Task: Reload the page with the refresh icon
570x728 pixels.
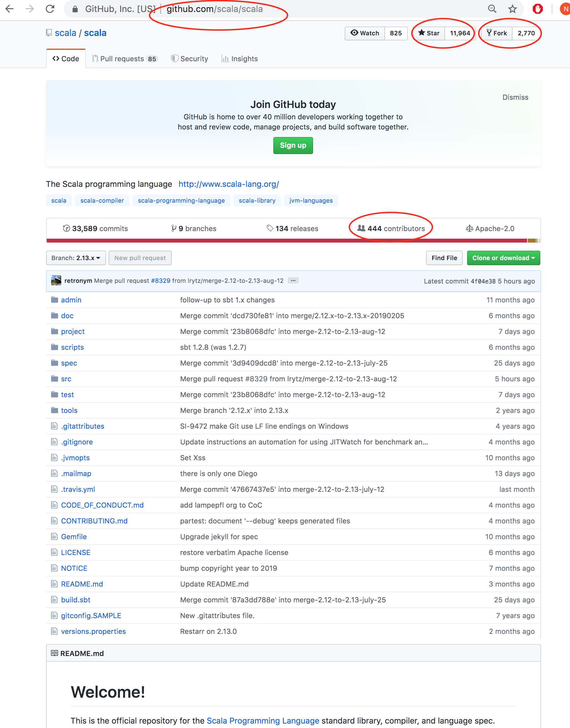Action: 50,9
